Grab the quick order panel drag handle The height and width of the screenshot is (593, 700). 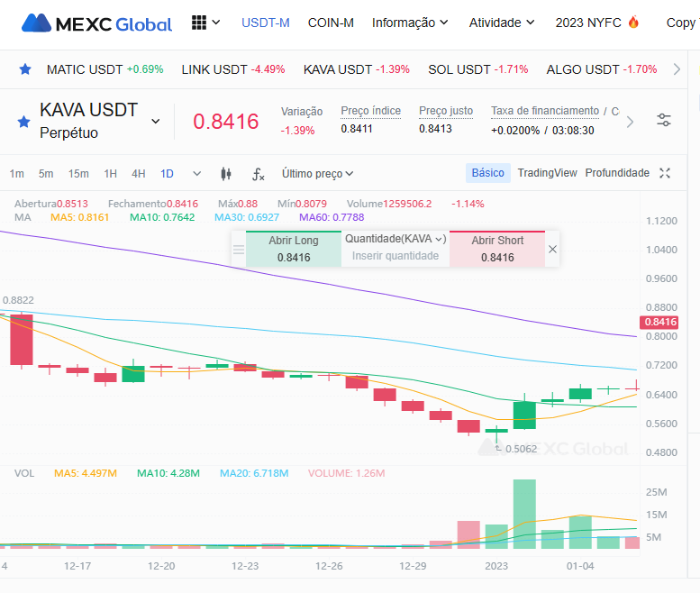point(239,249)
